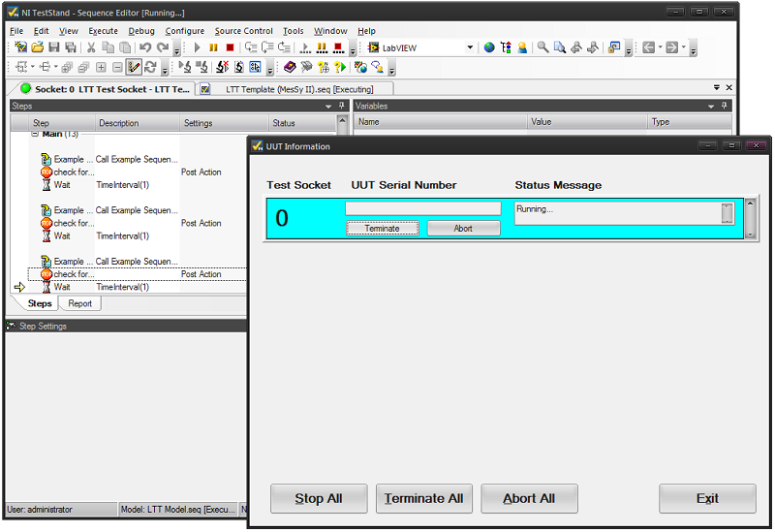The height and width of the screenshot is (532, 775).
Task: Click the UUT Serial Number input field
Action: (423, 208)
